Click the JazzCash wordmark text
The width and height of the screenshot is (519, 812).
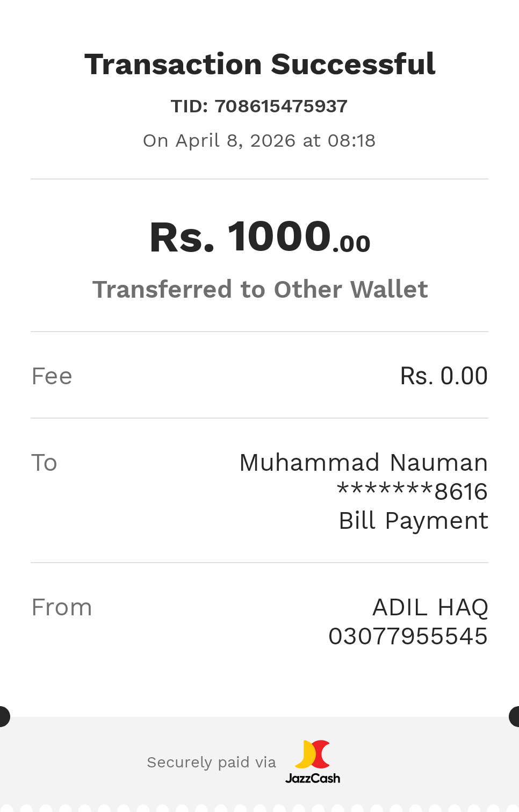(312, 778)
